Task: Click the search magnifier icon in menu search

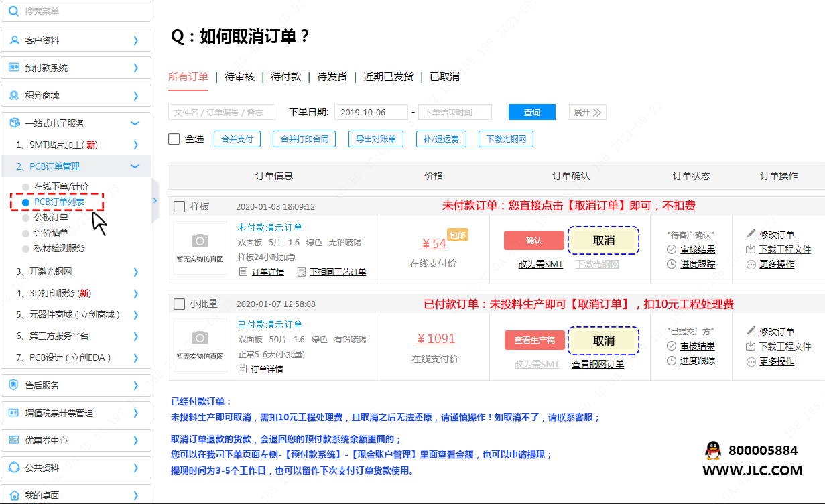Action: [13, 11]
